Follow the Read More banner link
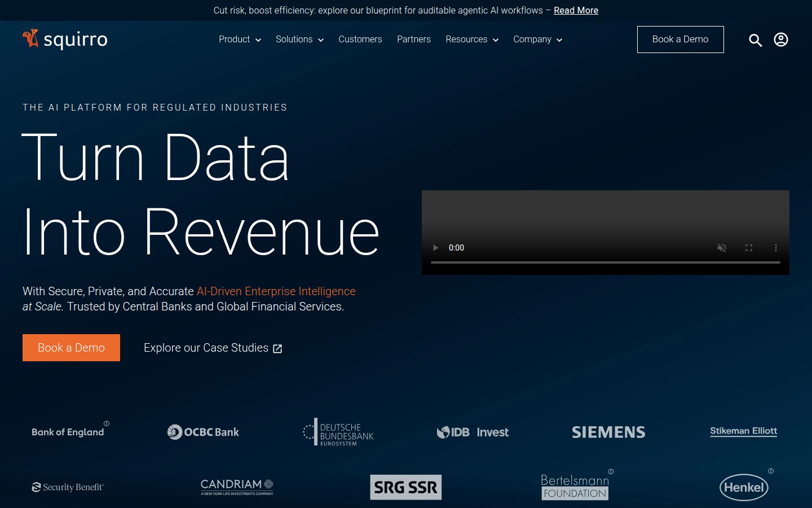This screenshot has width=812, height=508. (x=576, y=10)
